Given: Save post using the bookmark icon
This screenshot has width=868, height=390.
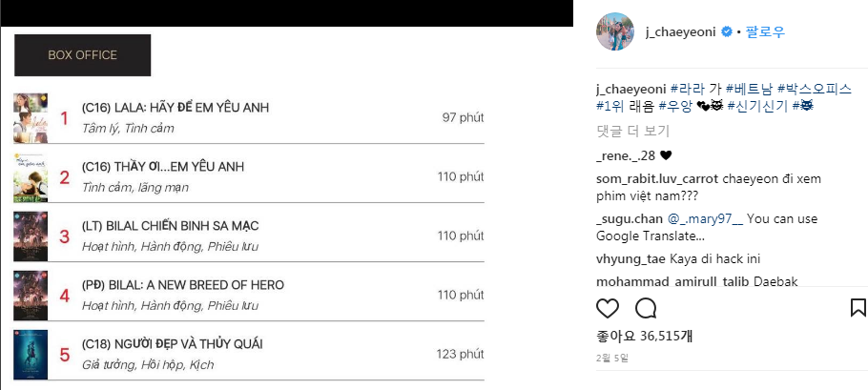Looking at the screenshot, I should 858,308.
